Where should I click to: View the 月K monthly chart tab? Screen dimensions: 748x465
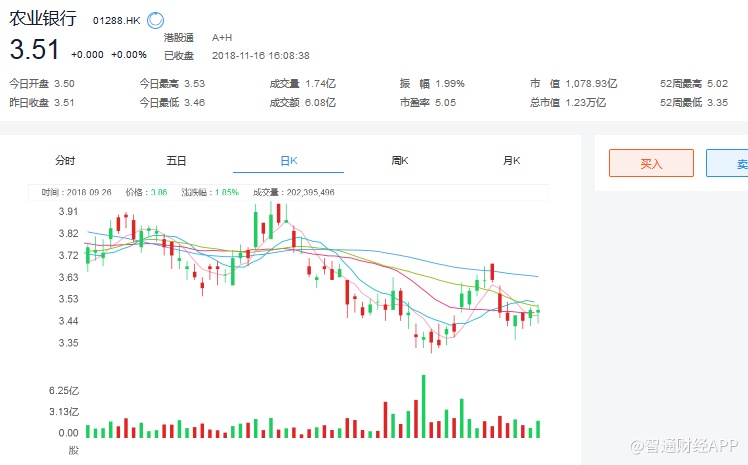click(511, 161)
